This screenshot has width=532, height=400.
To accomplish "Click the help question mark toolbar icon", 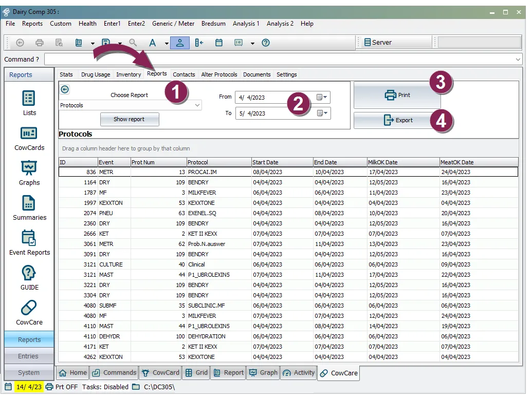I will [266, 43].
